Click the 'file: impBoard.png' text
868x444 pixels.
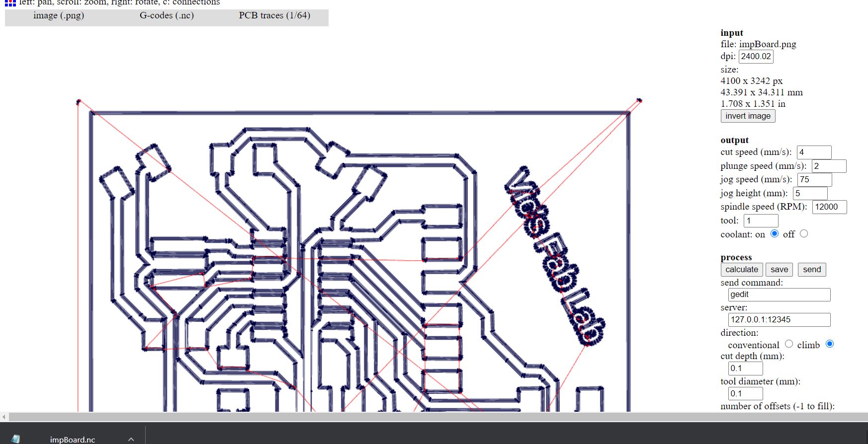click(x=758, y=44)
